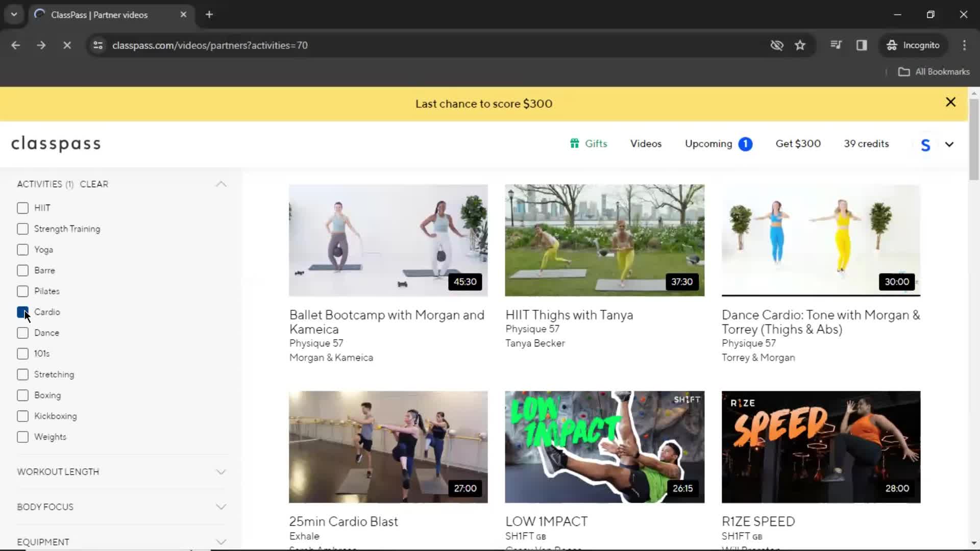This screenshot has height=551, width=980.
Task: Check the Boxing checkbox
Action: pos(22,395)
